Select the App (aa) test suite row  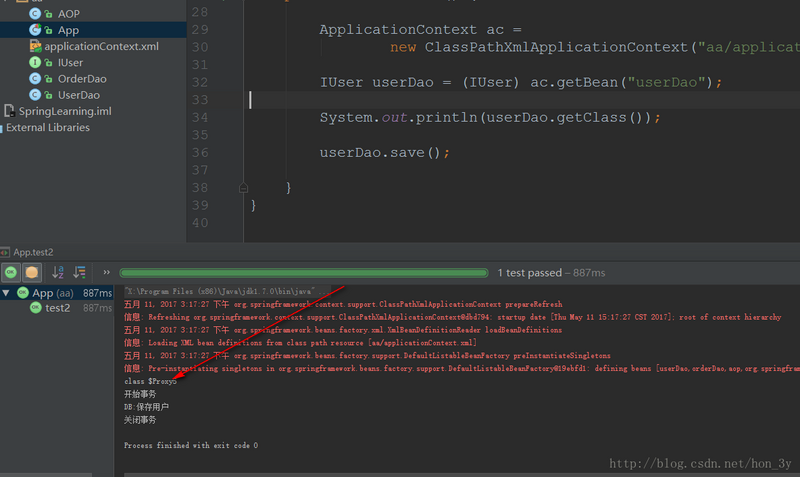pyautogui.click(x=57, y=293)
